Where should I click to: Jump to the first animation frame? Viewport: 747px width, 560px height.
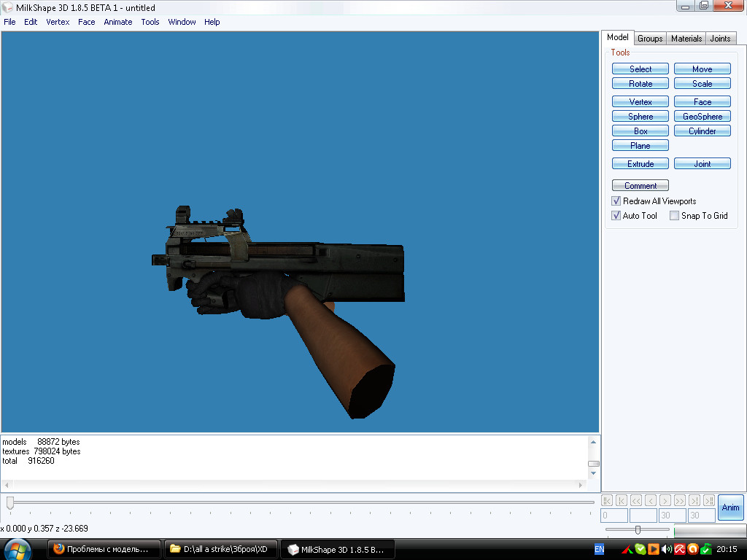(606, 500)
